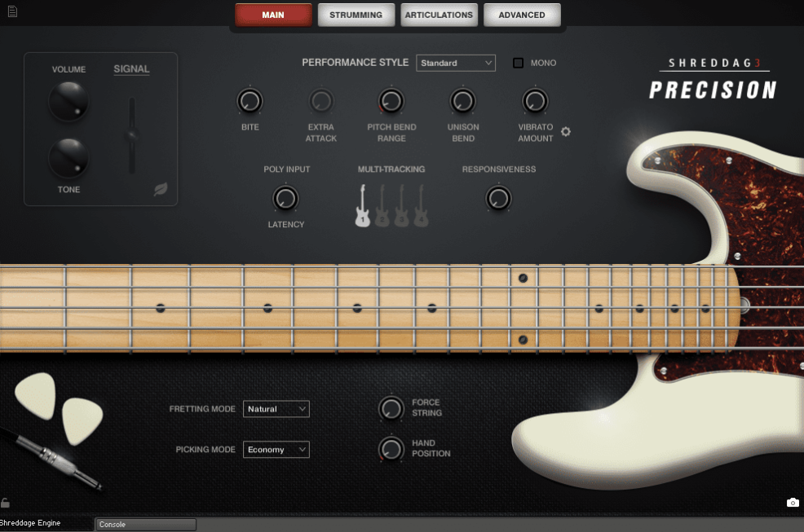Click the EXTRA ATTACK knob
This screenshot has height=532, width=804.
coord(321,101)
